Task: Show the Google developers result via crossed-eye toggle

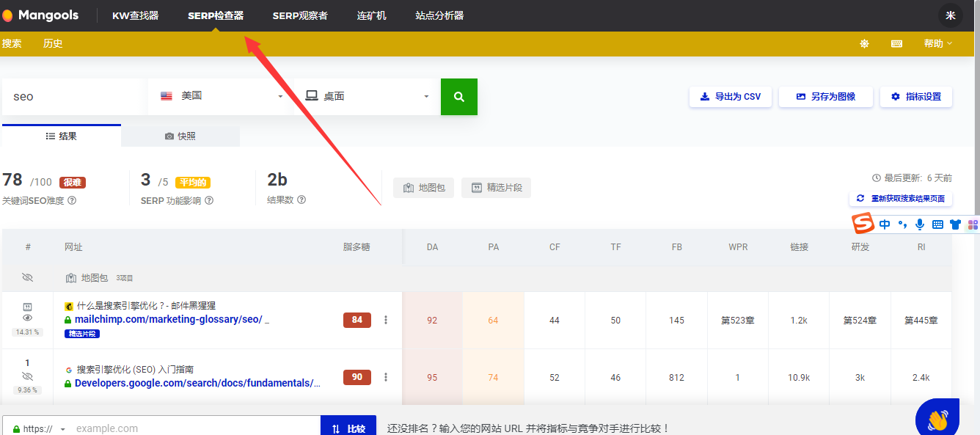Action: (27, 374)
